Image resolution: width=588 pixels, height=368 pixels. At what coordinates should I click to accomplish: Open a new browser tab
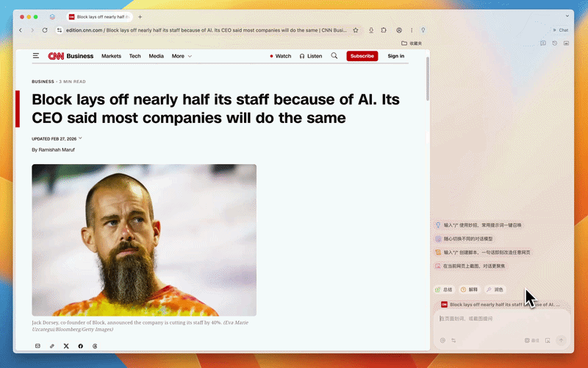(140, 16)
